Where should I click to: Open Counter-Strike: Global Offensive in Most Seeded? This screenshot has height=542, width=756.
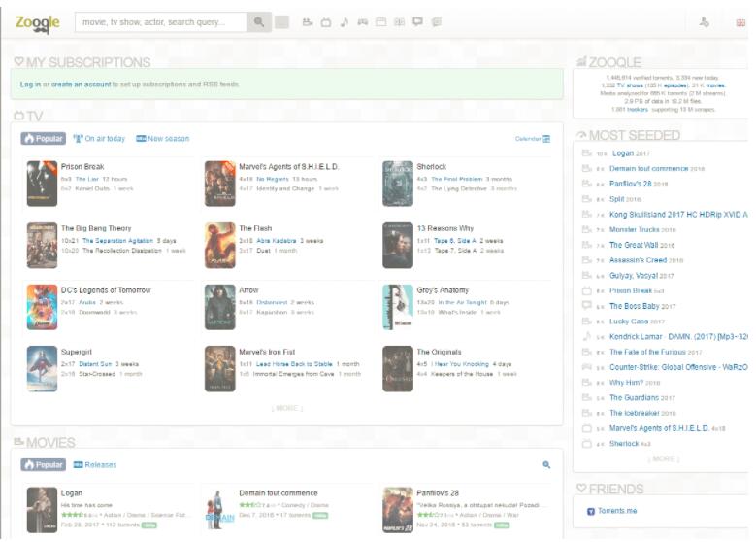pos(678,367)
